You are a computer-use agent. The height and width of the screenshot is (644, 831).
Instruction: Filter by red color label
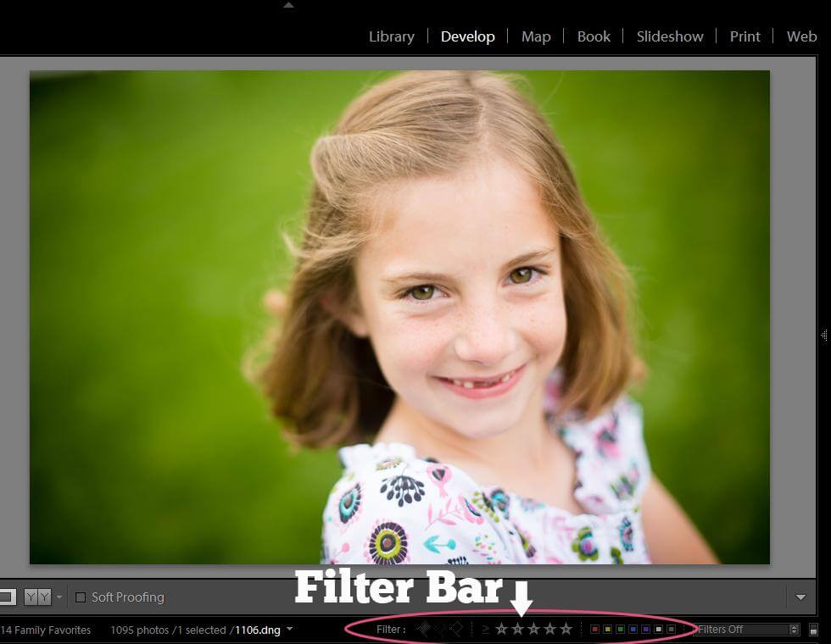595,629
